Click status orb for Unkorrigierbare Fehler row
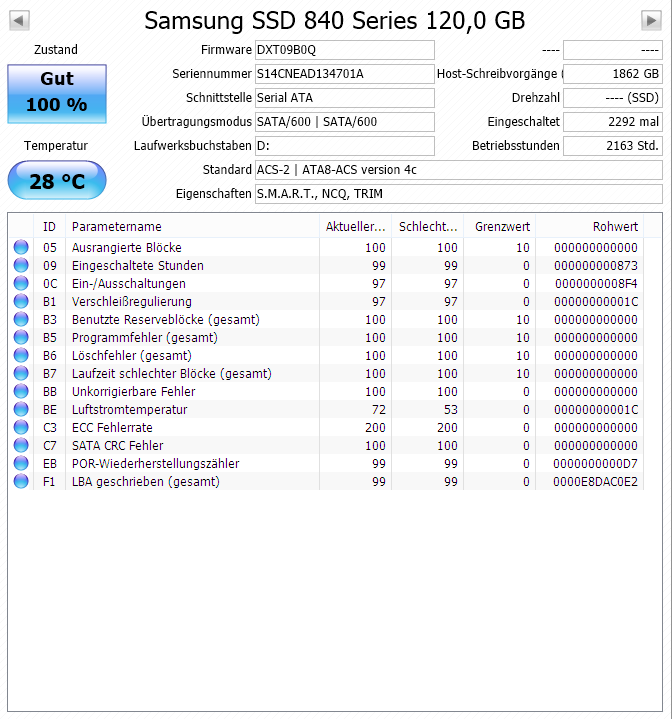 point(21,391)
